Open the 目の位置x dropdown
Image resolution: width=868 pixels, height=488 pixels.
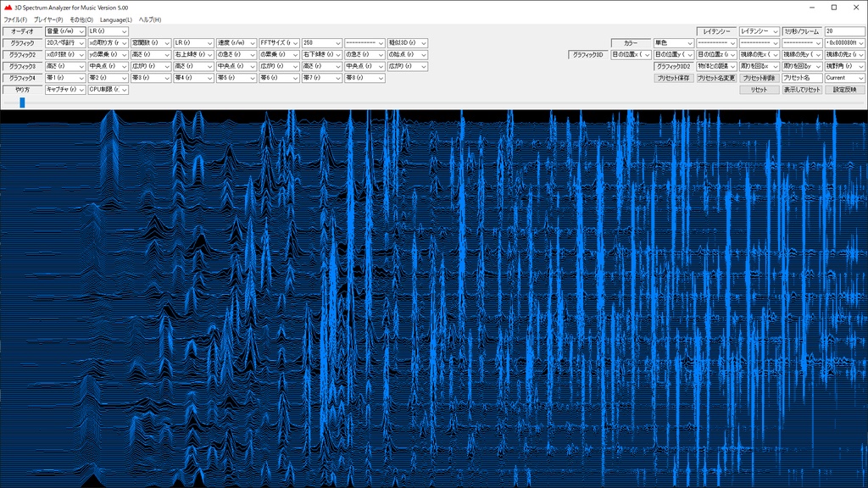click(631, 55)
